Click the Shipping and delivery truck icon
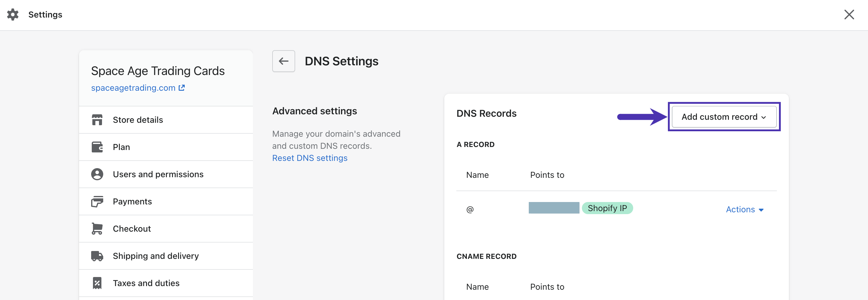The width and height of the screenshot is (868, 300). coord(97,256)
